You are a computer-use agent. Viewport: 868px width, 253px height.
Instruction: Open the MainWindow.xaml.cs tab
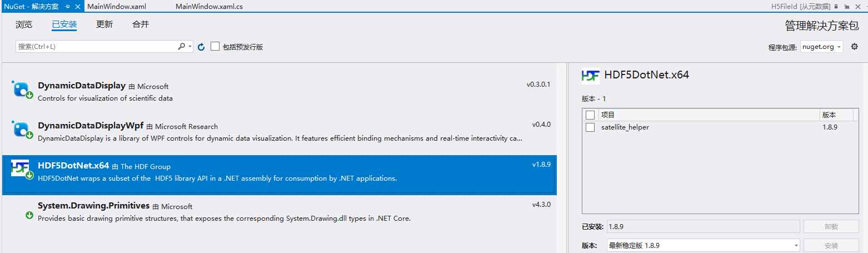pyautogui.click(x=209, y=7)
